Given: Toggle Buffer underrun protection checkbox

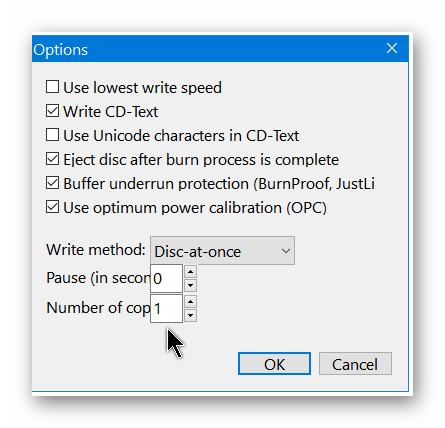Looking at the screenshot, I should coord(53,183).
